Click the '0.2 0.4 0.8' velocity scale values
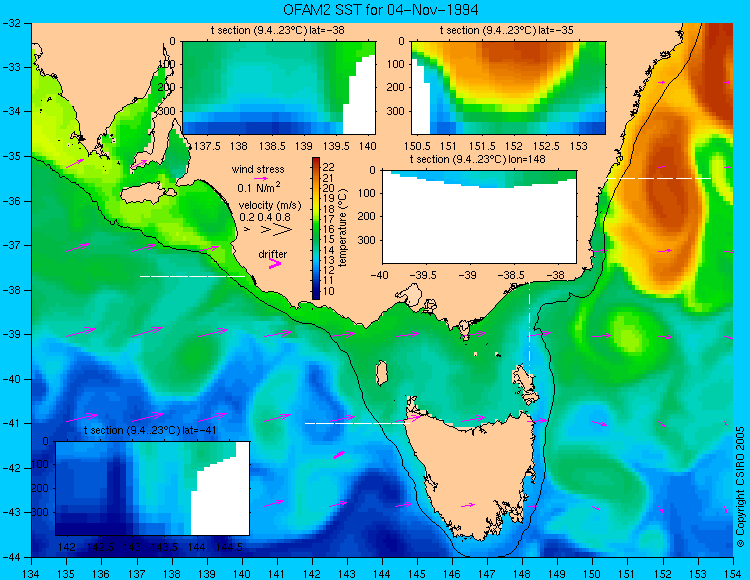 pyautogui.click(x=265, y=217)
